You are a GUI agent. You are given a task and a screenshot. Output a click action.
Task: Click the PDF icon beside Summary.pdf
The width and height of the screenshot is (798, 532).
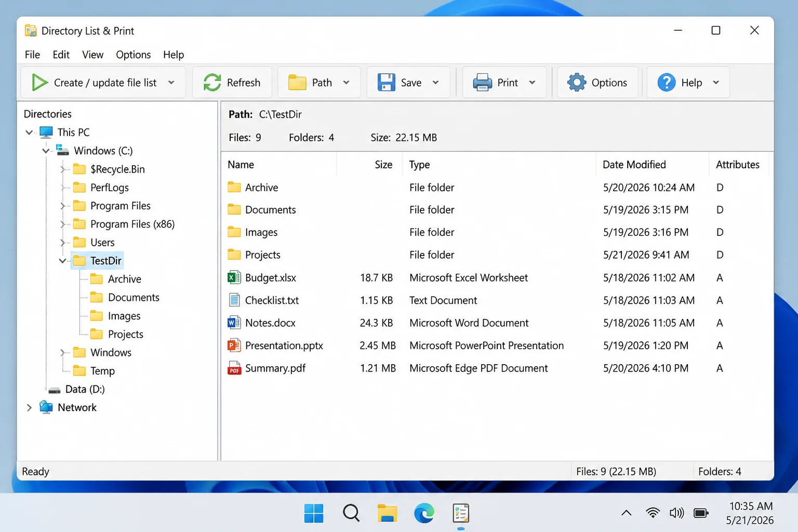(x=234, y=368)
